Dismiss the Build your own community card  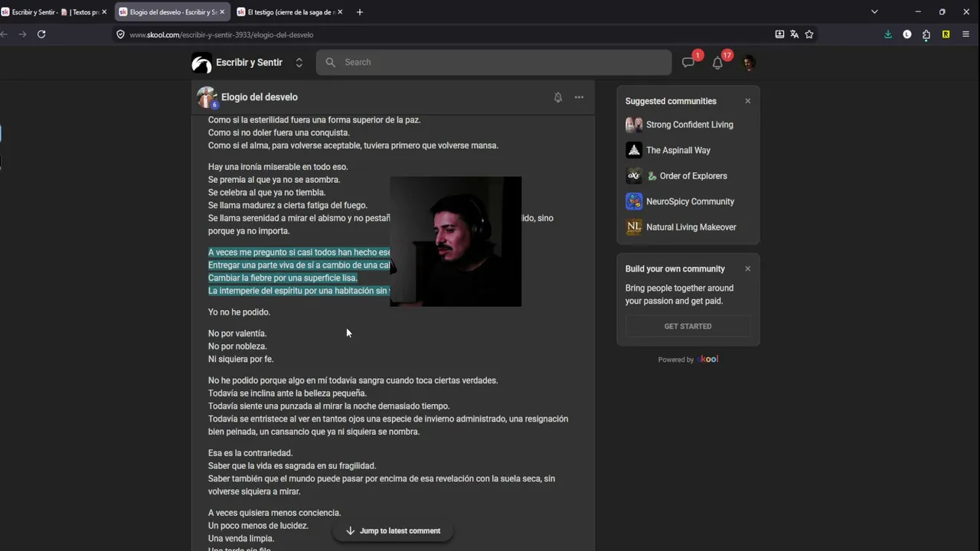748,269
